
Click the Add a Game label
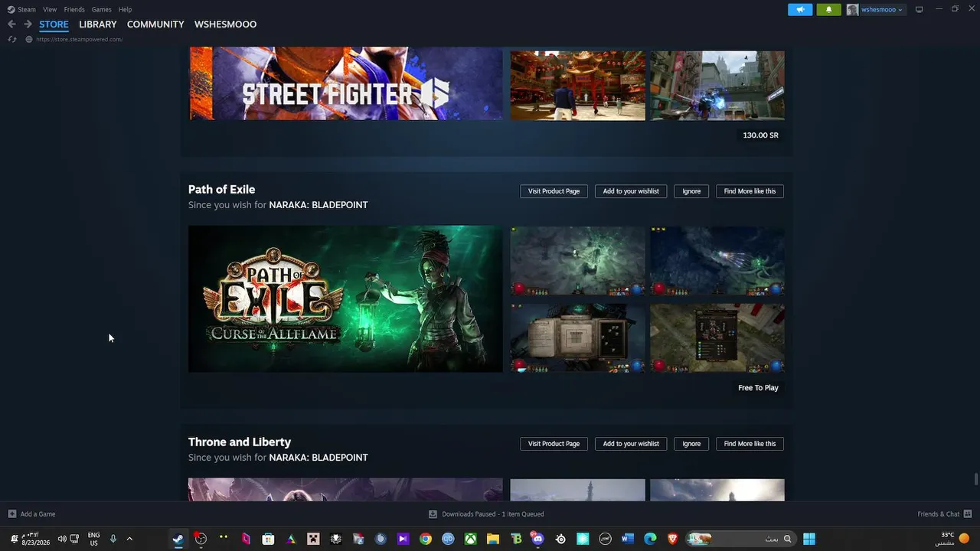38,514
